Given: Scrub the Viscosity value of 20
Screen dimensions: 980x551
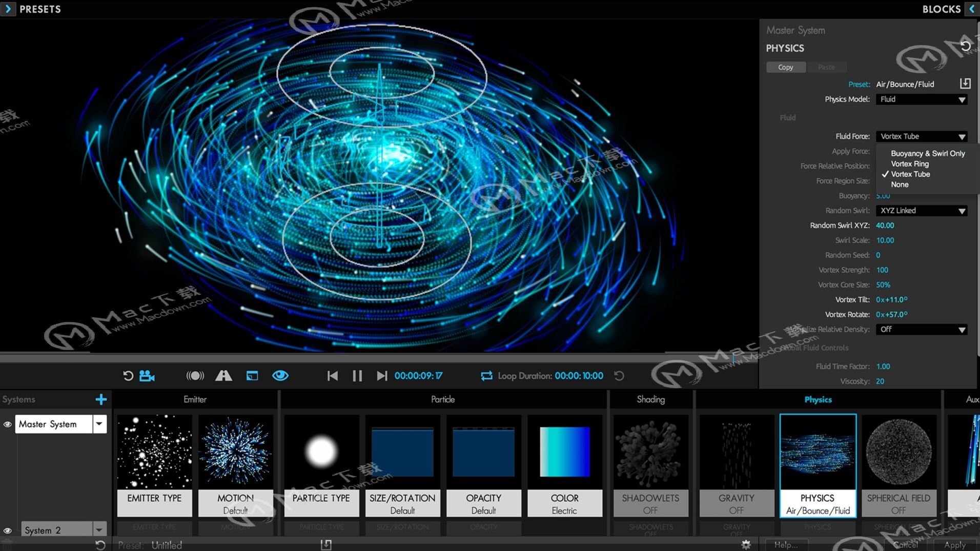Looking at the screenshot, I should click(880, 381).
